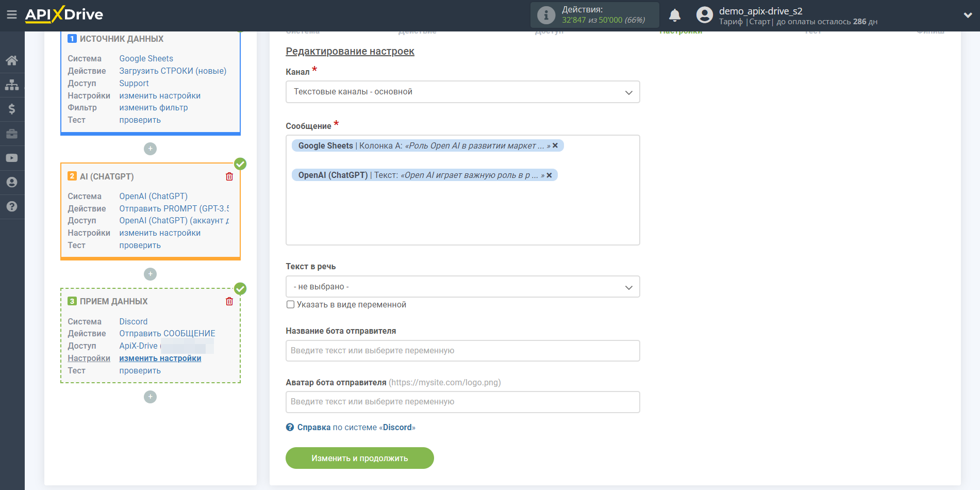The height and width of the screenshot is (490, 980).
Task: Open the Канал channel dropdown
Action: (462, 92)
